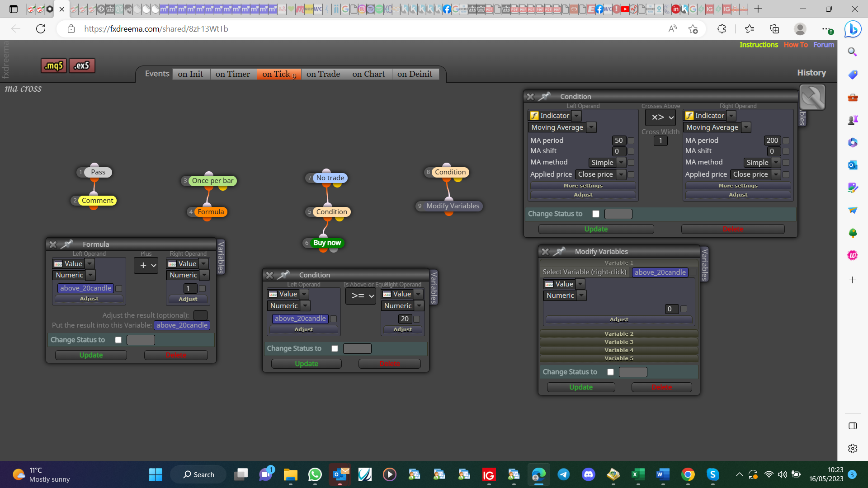Viewport: 868px width, 488px height.
Task: Select the Modify Variables block on canvas
Action: click(453, 206)
